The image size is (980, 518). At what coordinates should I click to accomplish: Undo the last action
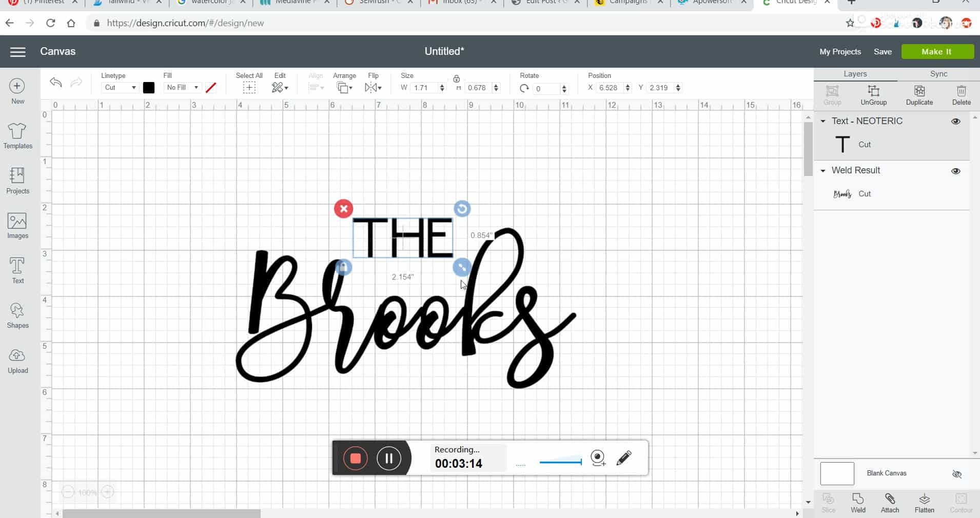55,83
